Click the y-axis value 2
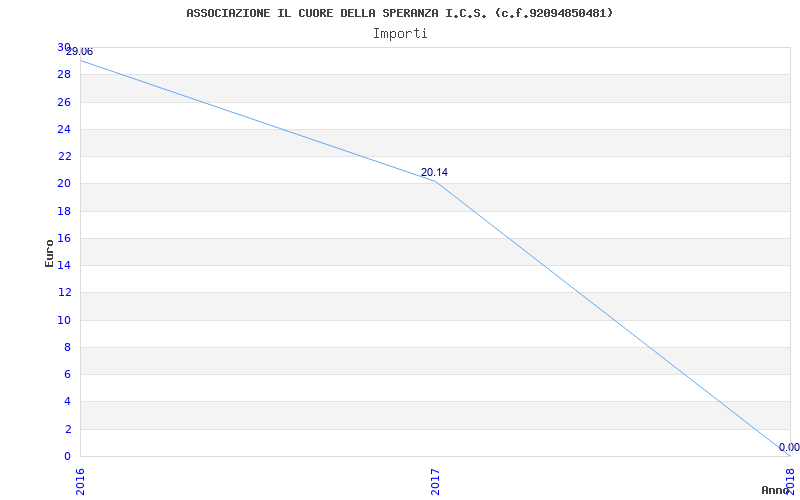Image resolution: width=800 pixels, height=500 pixels. [x=68, y=429]
